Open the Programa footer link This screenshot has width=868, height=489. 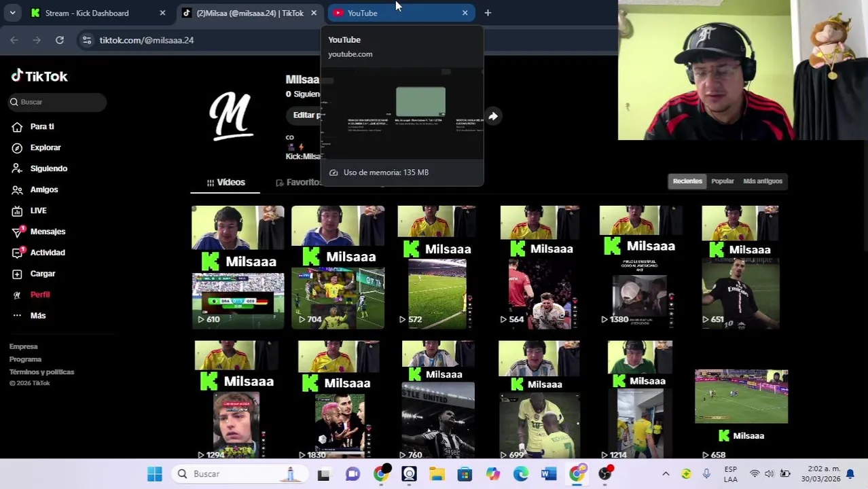pos(26,359)
